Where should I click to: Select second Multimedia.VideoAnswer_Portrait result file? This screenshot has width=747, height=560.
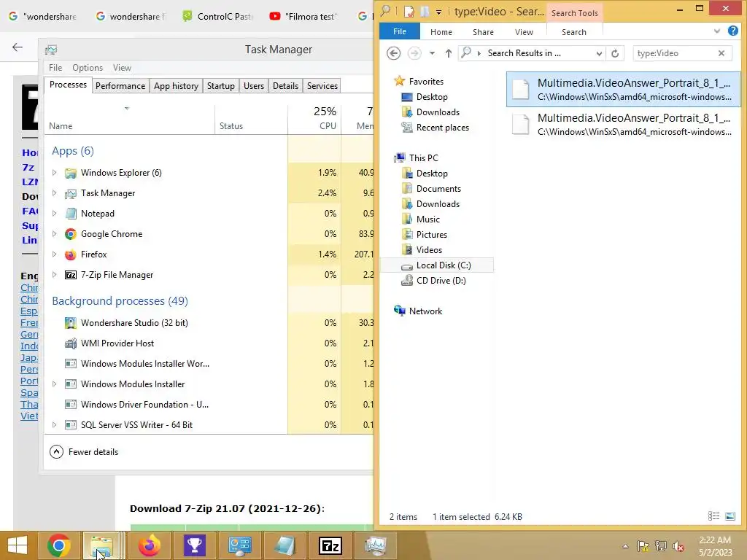pyautogui.click(x=623, y=124)
